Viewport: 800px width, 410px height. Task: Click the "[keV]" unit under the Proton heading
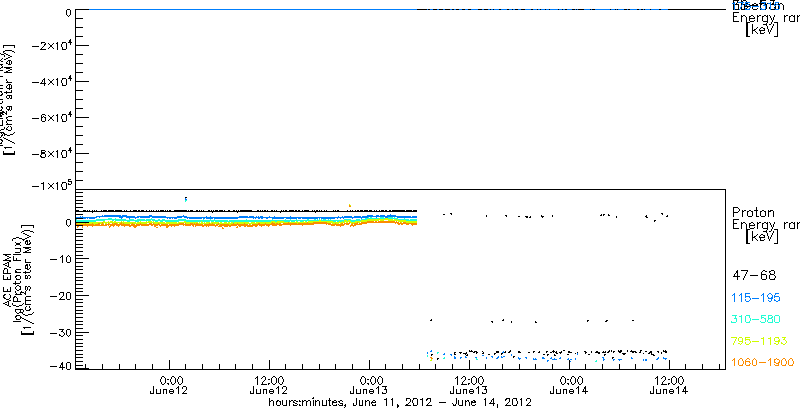pos(762,236)
